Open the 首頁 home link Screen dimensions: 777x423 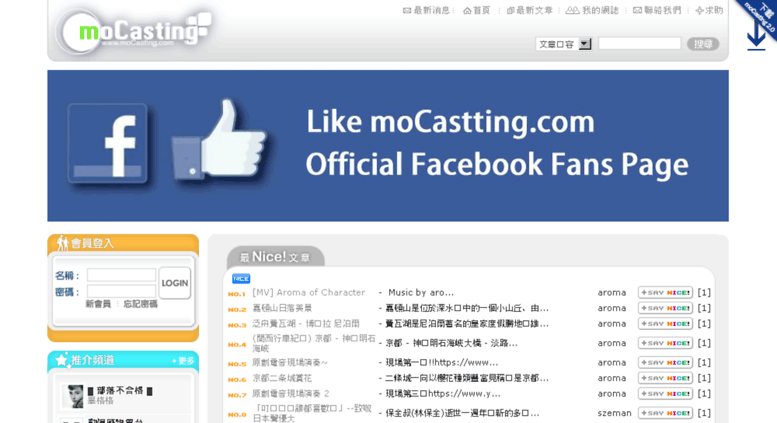click(477, 10)
